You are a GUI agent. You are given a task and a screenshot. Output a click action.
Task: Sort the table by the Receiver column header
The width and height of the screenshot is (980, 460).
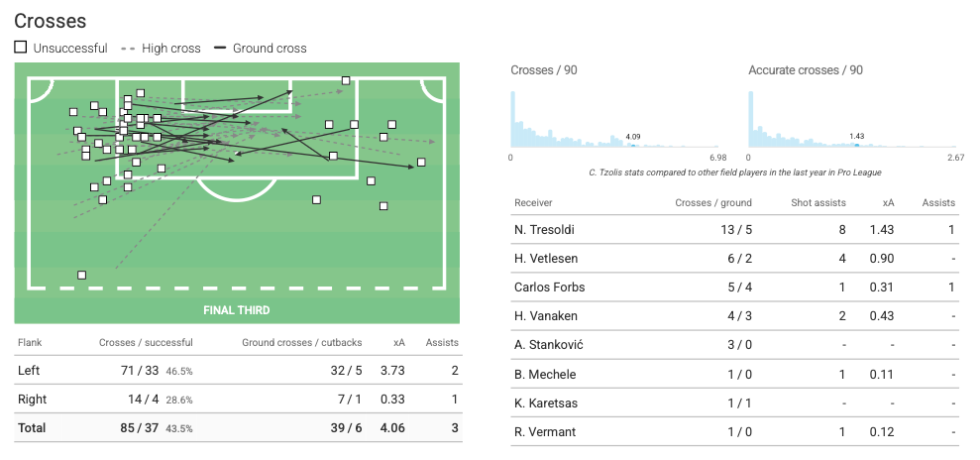[x=533, y=202]
